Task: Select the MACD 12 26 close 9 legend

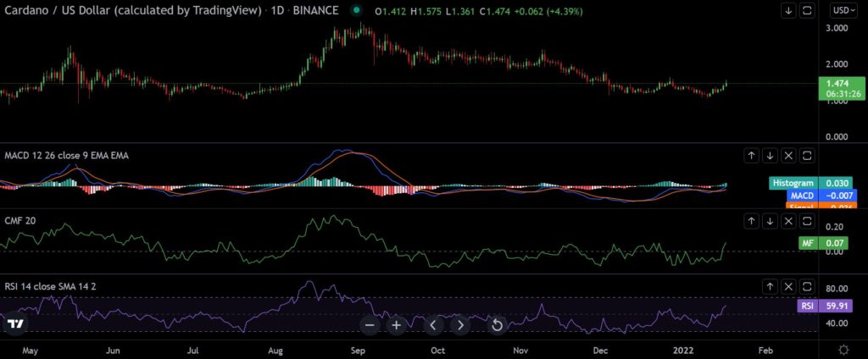Action: pyautogui.click(x=66, y=156)
